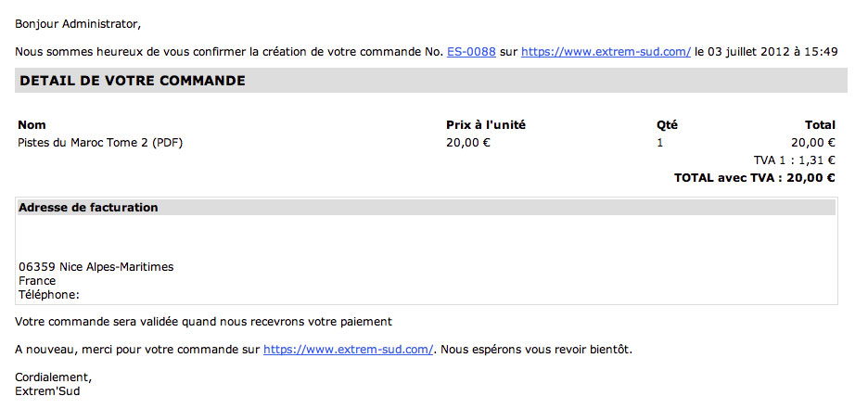Click the quantity value 1
Viewport: 868px width, 409px height.
pyautogui.click(x=660, y=143)
